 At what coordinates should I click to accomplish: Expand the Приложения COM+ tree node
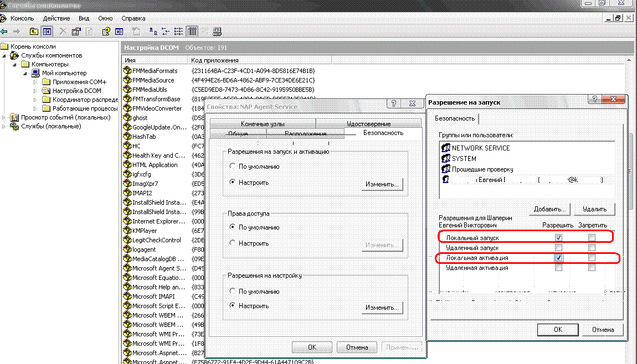(x=35, y=82)
